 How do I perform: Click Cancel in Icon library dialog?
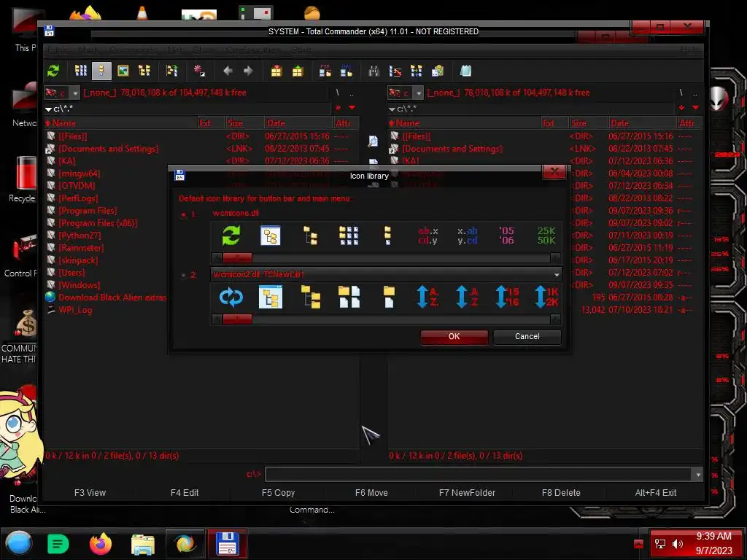(x=527, y=337)
